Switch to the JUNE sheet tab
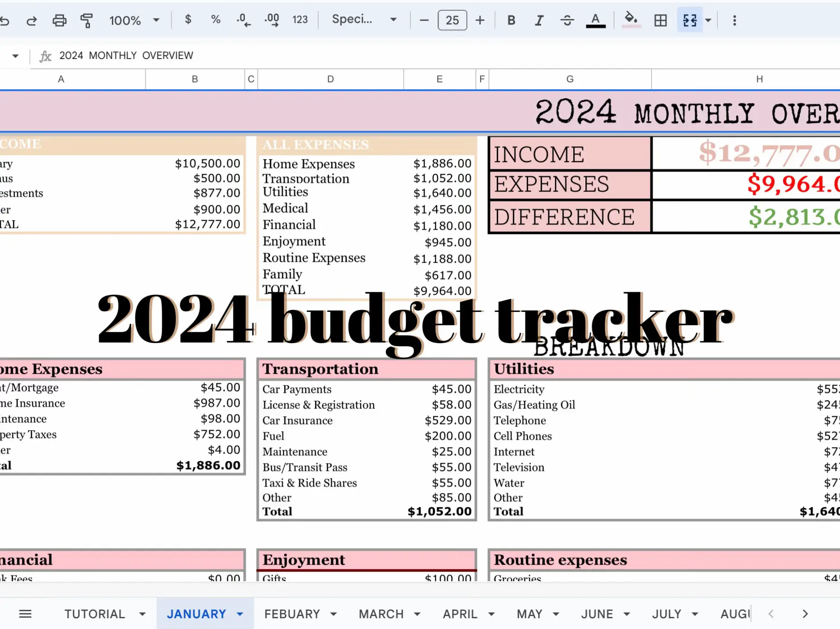Screen dimensions: 840x629 pyautogui.click(x=597, y=614)
